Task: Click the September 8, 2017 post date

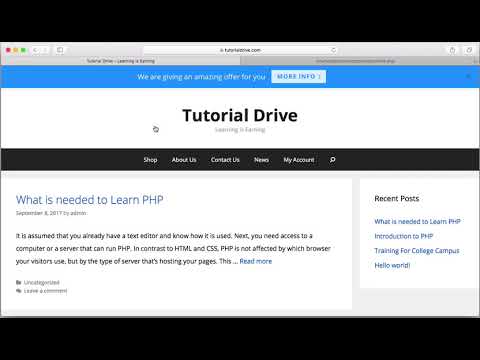Action: point(39,213)
